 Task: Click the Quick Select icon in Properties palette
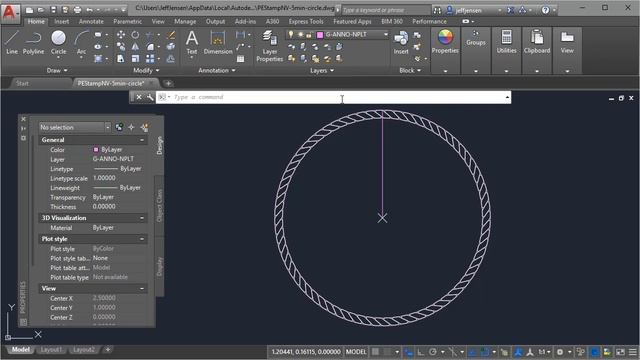point(144,127)
